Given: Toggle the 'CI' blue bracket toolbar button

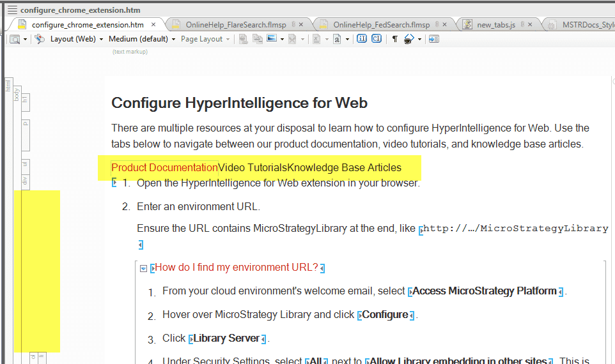Looking at the screenshot, I should (x=377, y=39).
